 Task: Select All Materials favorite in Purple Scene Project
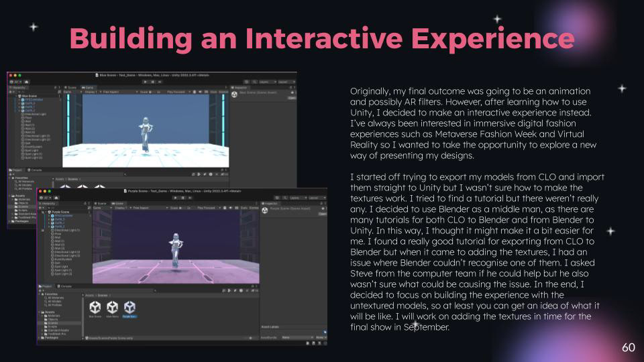point(56,298)
